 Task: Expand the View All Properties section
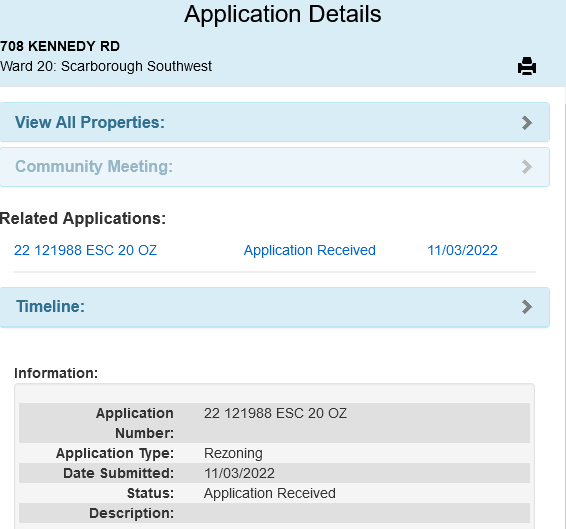pos(275,122)
